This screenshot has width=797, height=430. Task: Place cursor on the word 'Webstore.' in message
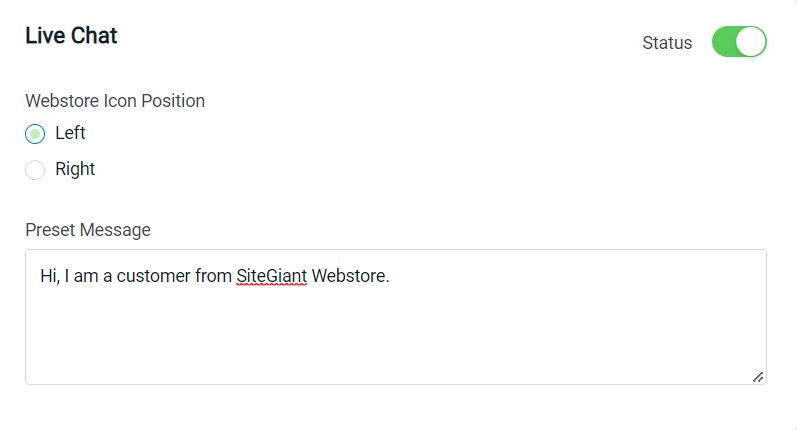[x=350, y=276]
